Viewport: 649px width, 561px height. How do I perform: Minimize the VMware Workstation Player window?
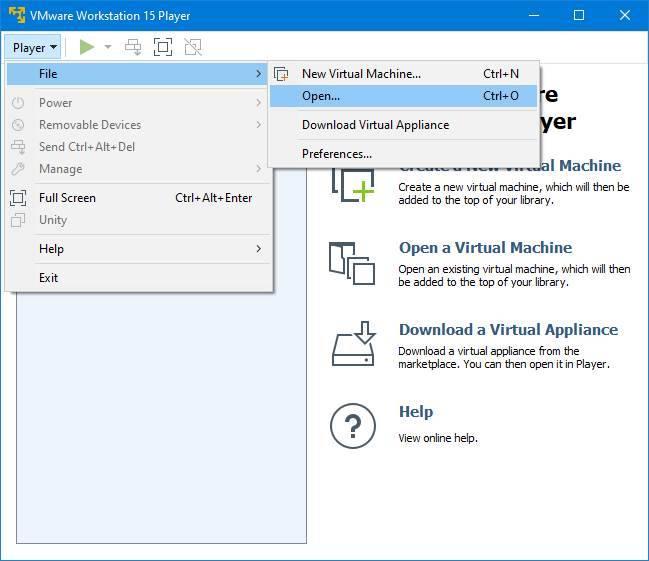pyautogui.click(x=534, y=15)
